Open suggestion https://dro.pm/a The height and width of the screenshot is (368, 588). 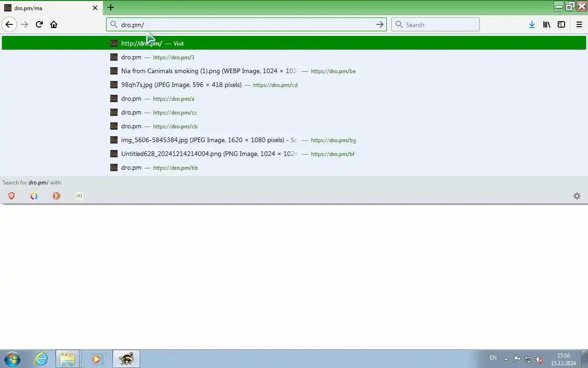point(294,98)
